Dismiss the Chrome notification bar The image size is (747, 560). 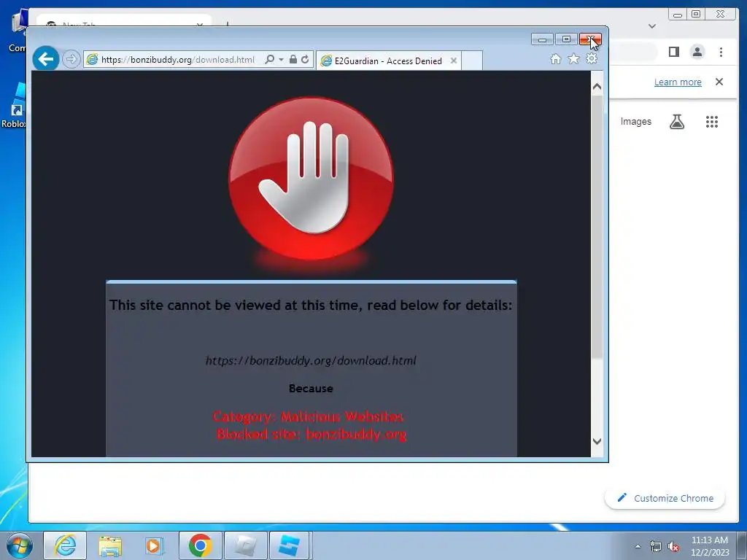pos(719,82)
